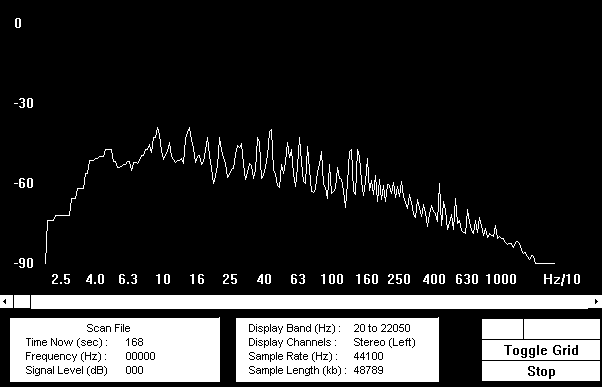Click the 4.0 frequency axis label
Screen dimensions: 602x387
coord(95,279)
